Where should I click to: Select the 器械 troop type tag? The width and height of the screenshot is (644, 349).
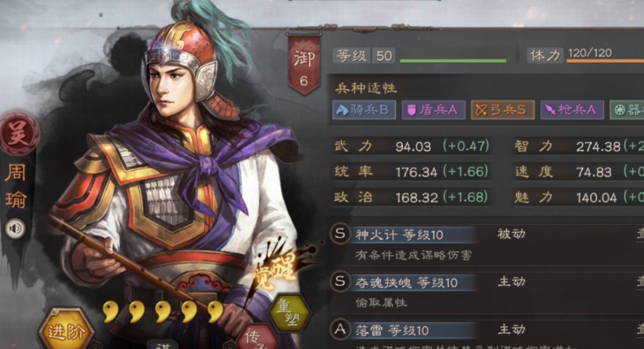627,109
